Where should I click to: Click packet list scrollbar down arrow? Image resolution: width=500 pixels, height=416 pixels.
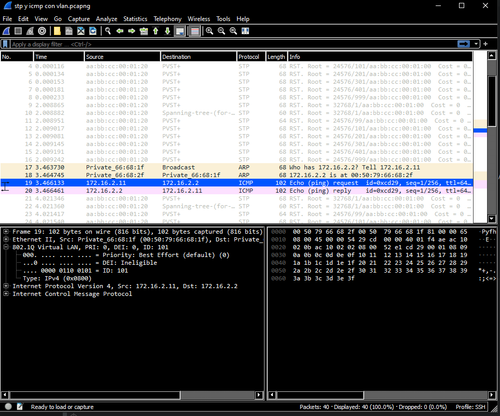click(492, 219)
